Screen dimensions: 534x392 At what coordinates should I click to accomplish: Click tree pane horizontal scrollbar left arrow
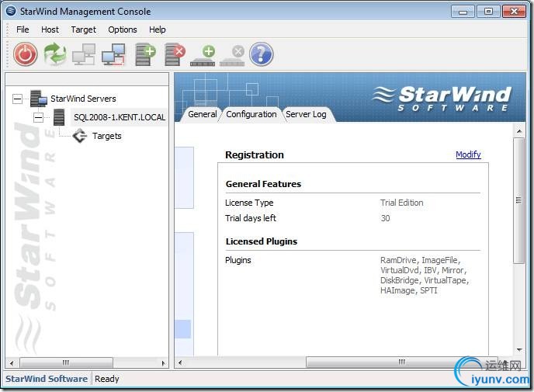pos(11,363)
